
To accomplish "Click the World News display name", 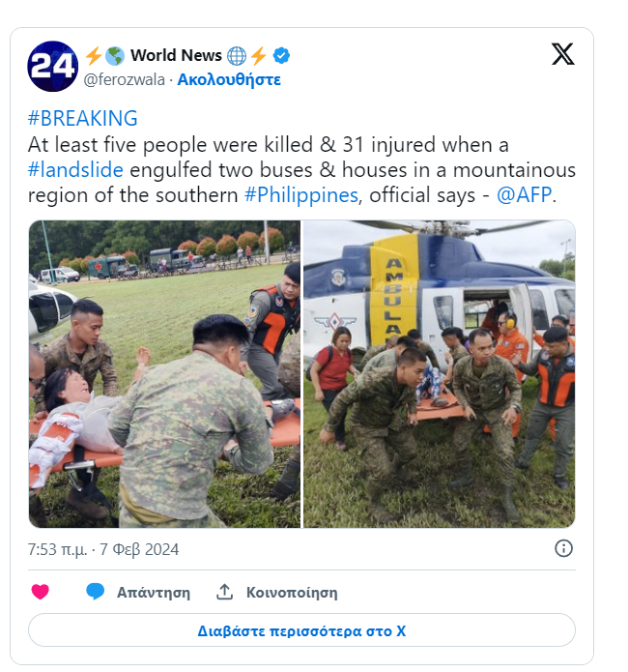I will click(176, 55).
